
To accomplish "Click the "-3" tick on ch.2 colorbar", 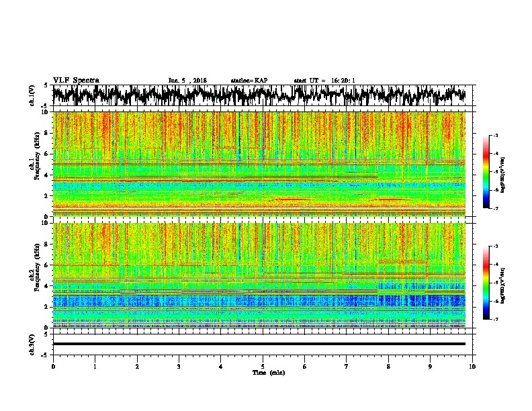I will click(496, 246).
